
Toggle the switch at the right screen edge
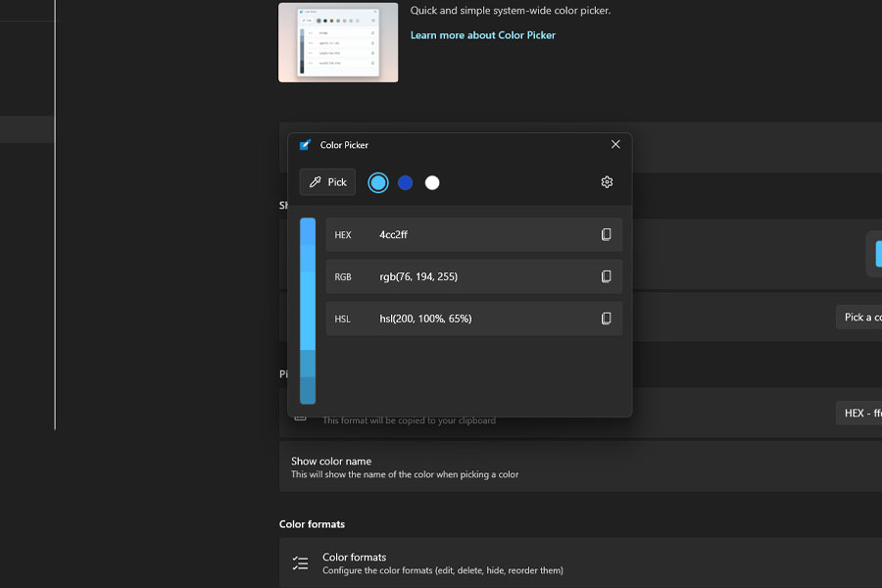tap(875, 255)
